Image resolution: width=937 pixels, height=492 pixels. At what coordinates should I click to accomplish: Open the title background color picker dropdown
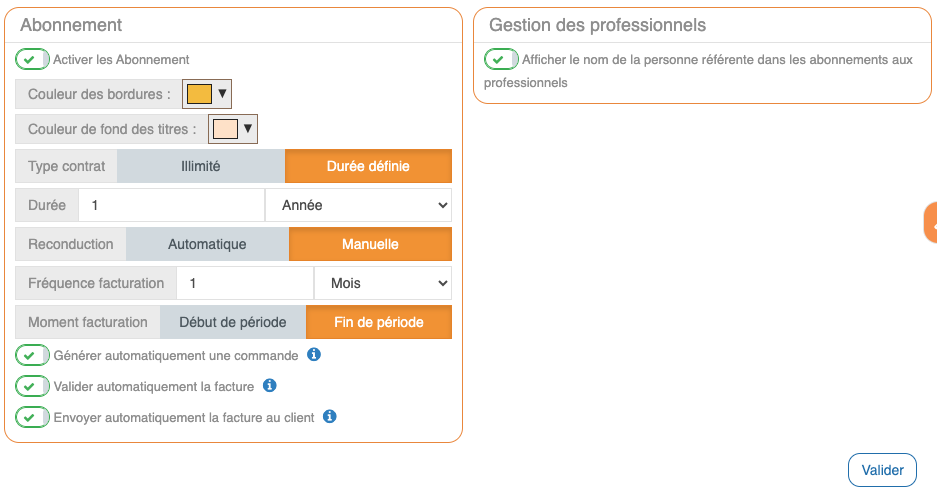[x=233, y=129]
